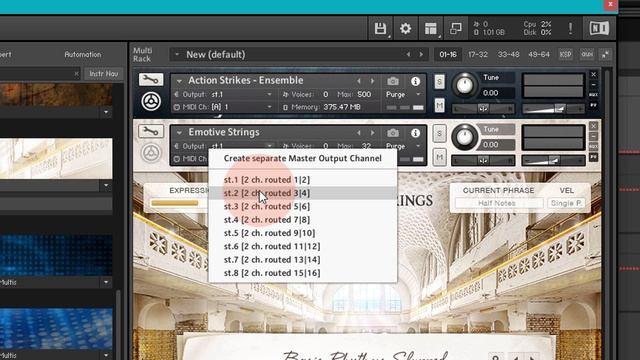Viewport: 640px width, 360px height.
Task: Toggle Action Strikes AUX button
Action: tap(593, 95)
